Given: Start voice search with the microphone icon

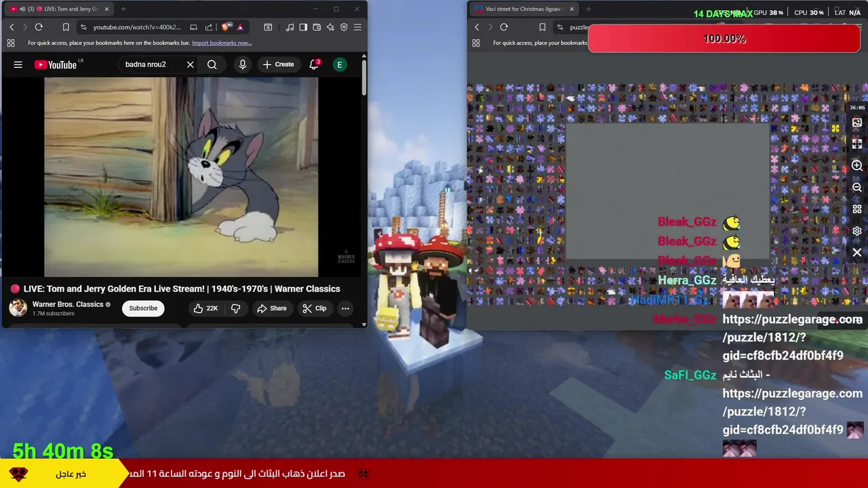Looking at the screenshot, I should [242, 64].
